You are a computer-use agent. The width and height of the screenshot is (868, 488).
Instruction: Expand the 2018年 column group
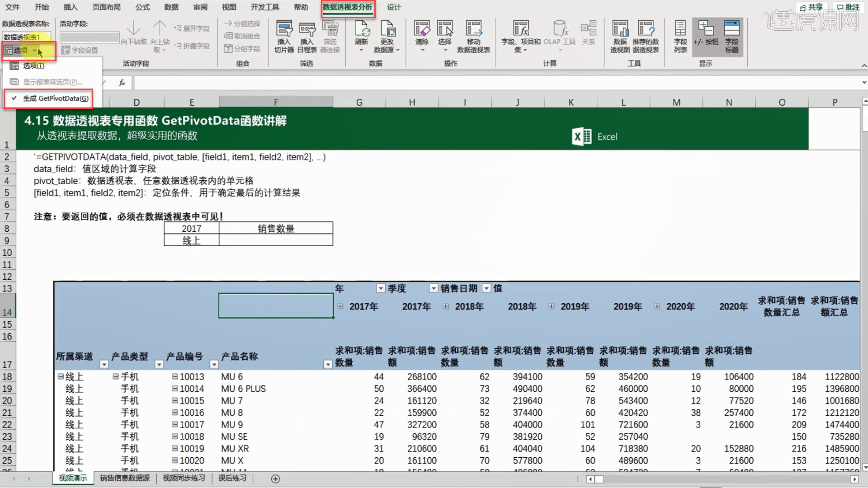click(x=446, y=306)
